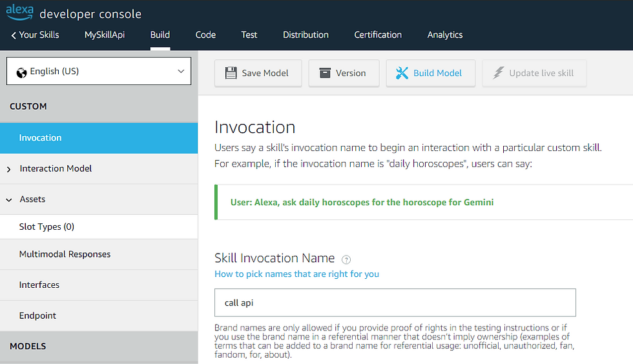The height and width of the screenshot is (364, 633).
Task: Click the Version button
Action: point(344,73)
